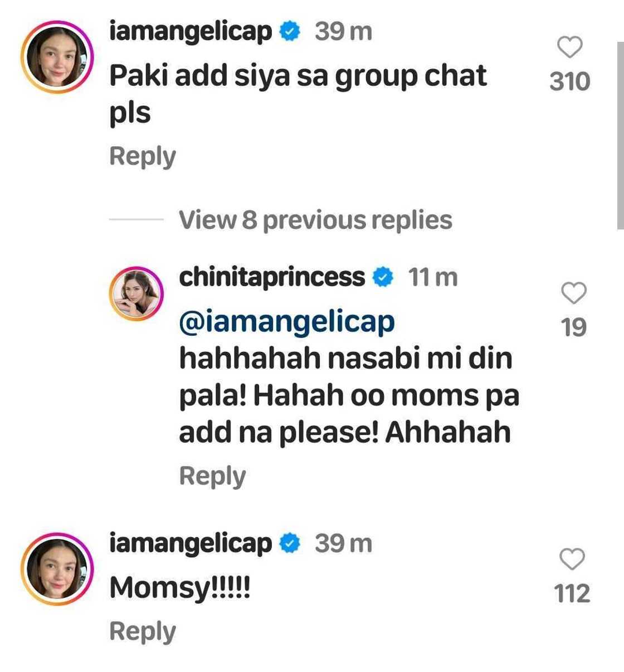Click the iamangelicap username above the group chat comment
The image size is (624, 672).
191,32
